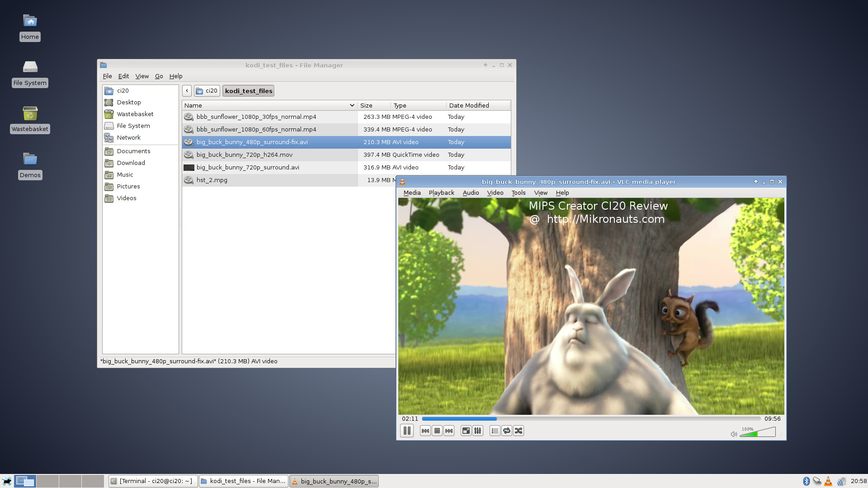
Task: Sort by Name column header
Action: pos(269,106)
